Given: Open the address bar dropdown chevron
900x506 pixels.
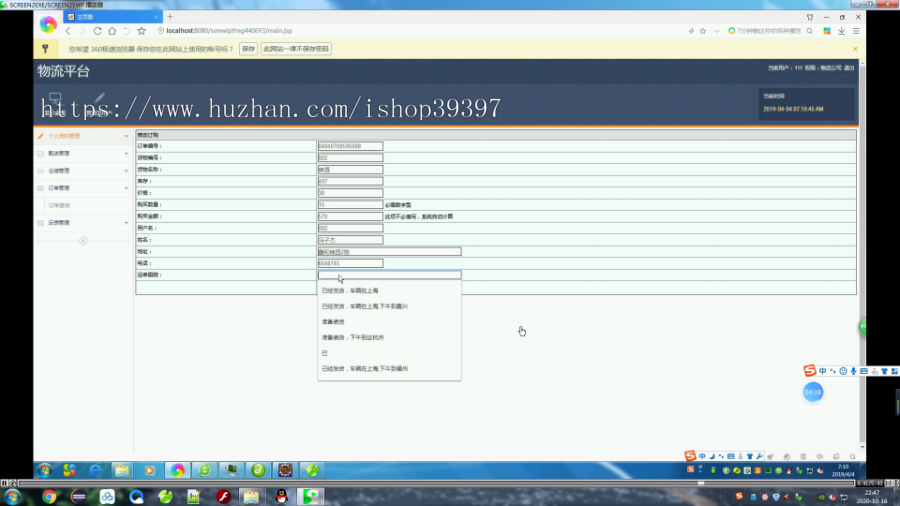Looking at the screenshot, I should click(716, 31).
